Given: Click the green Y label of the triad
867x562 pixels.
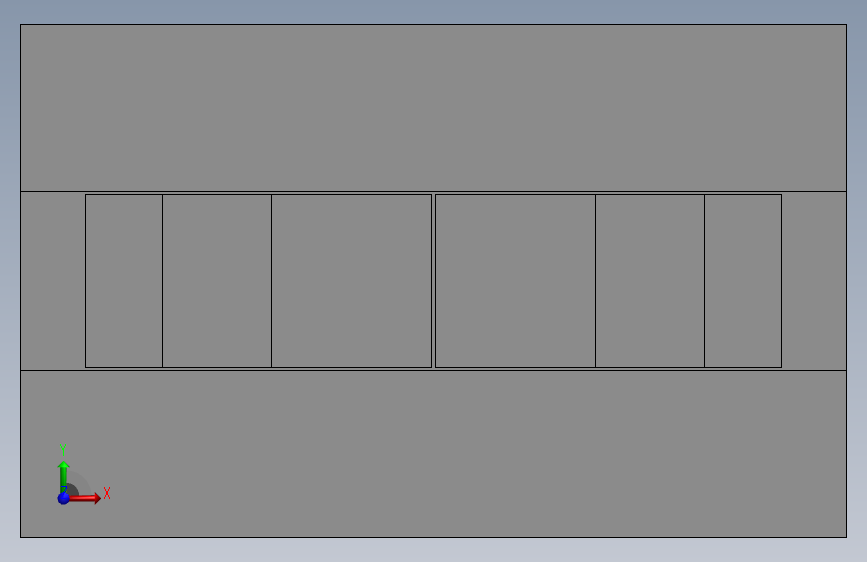Looking at the screenshot, I should point(63,449).
